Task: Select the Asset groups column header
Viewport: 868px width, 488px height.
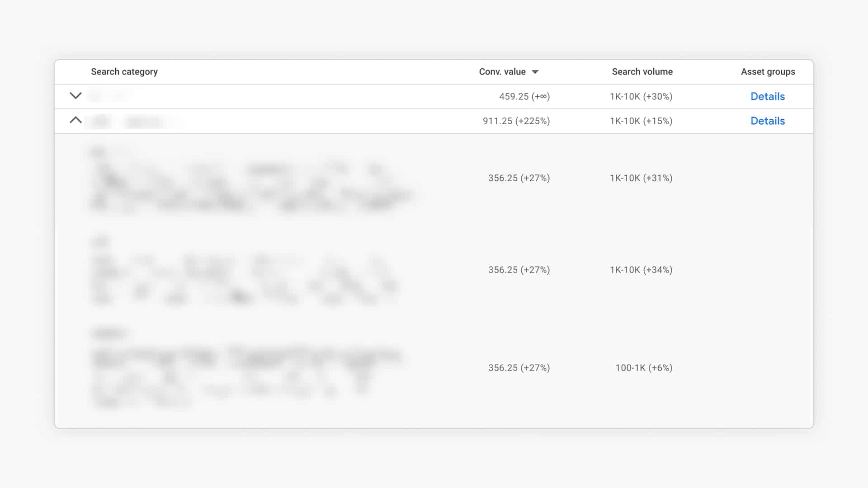Action: (x=768, y=72)
